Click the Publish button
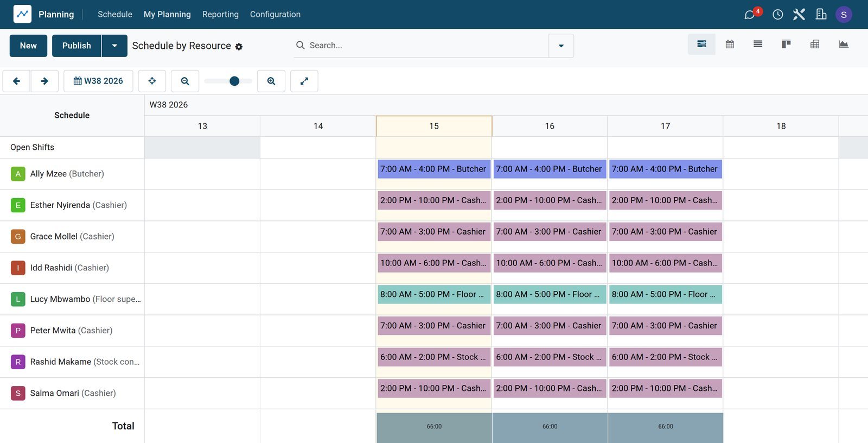The width and height of the screenshot is (868, 443). coord(76,46)
